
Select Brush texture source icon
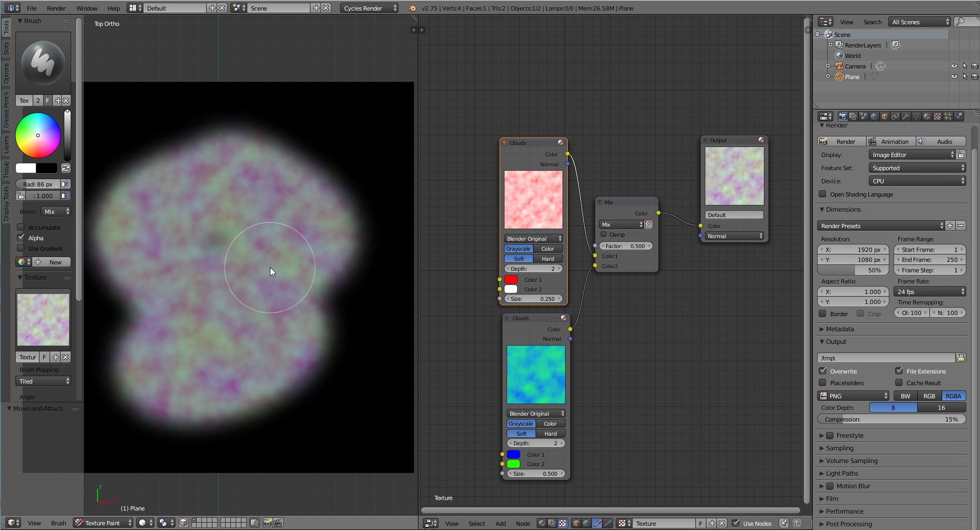coord(597,523)
